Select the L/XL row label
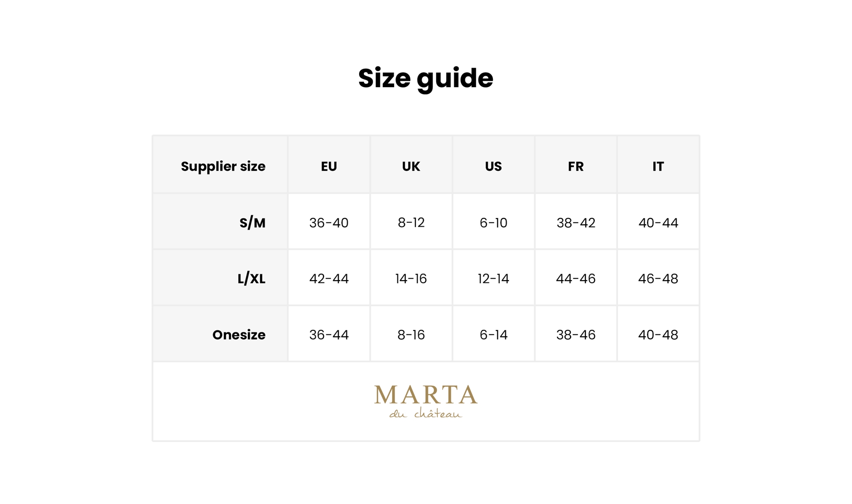This screenshot has height=504, width=852. coord(251,279)
